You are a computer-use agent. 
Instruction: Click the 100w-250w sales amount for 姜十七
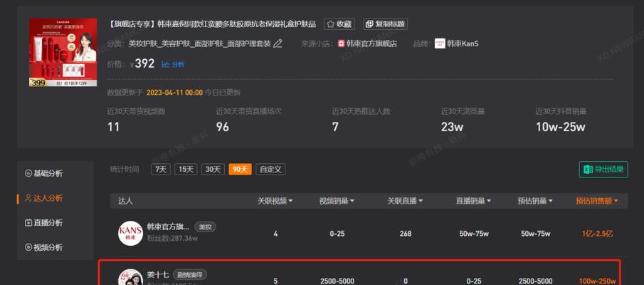pos(597,281)
